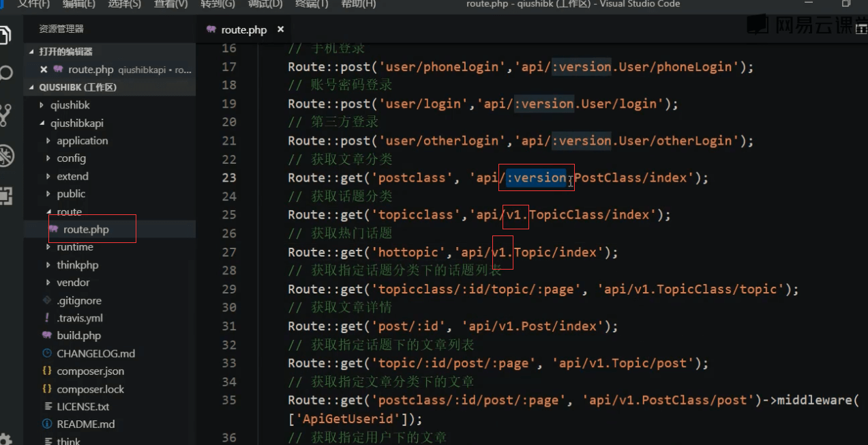The height and width of the screenshot is (445, 868).
Task: Click the 资源管理器 panel title
Action: [x=61, y=29]
